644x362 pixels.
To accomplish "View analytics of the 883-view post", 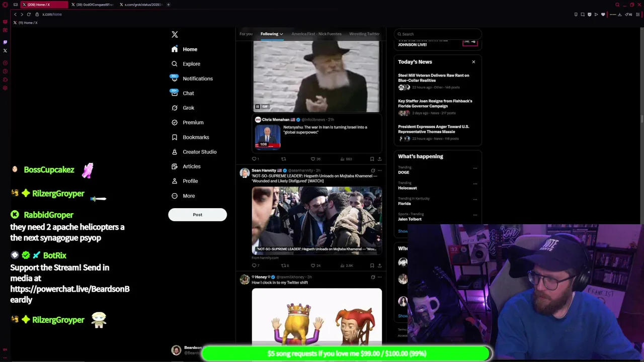I will pyautogui.click(x=346, y=159).
